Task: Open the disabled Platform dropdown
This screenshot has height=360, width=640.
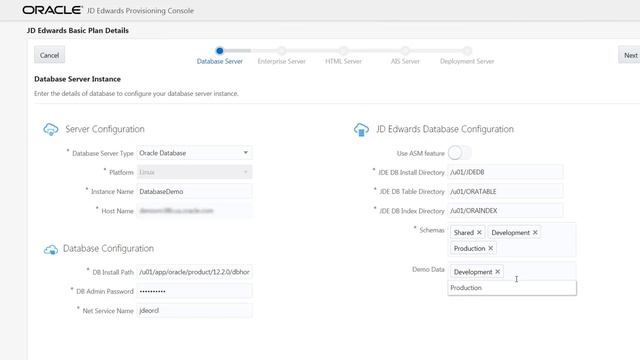Action: 194,172
